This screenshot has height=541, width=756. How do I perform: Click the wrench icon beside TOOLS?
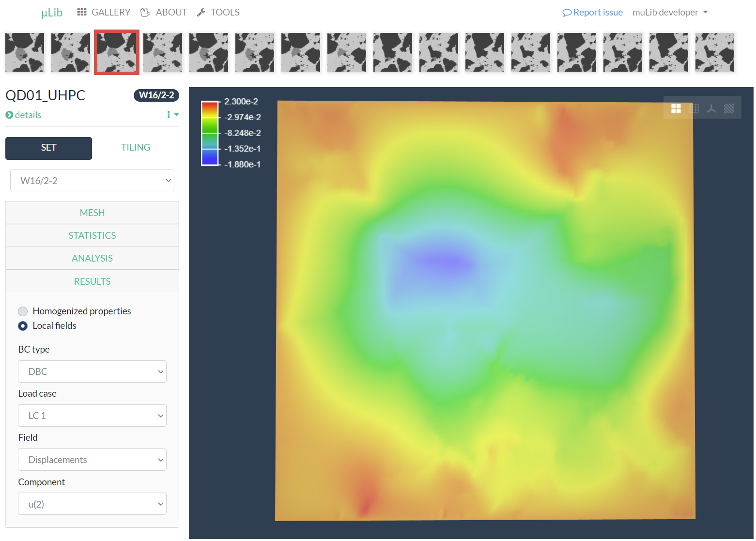coord(201,12)
